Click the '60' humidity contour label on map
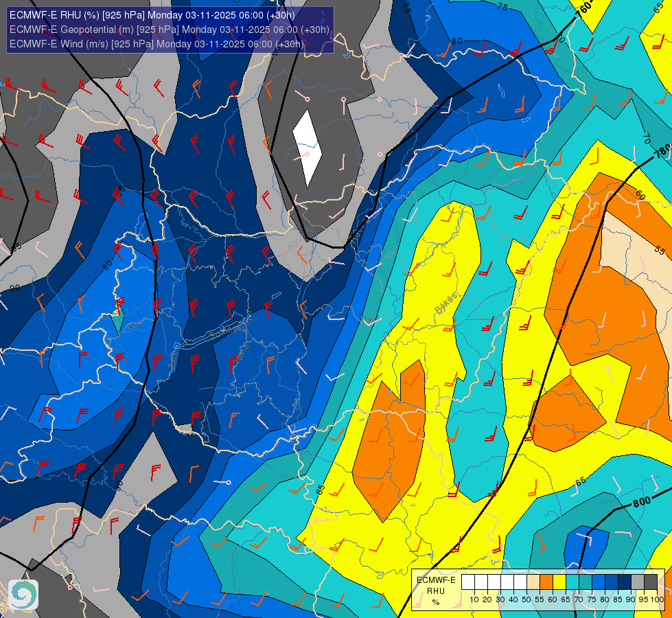 click(x=640, y=195)
